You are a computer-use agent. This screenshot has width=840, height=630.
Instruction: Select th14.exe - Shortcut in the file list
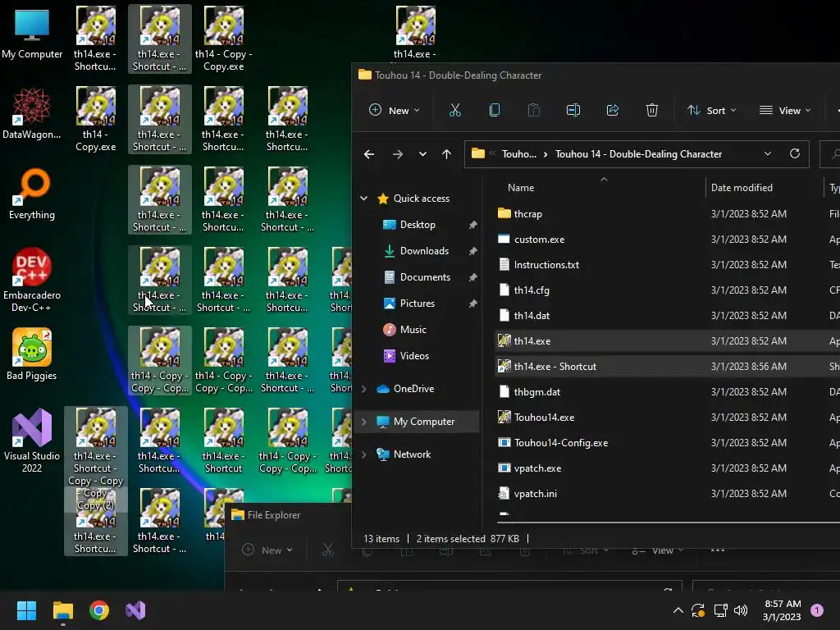(555, 367)
